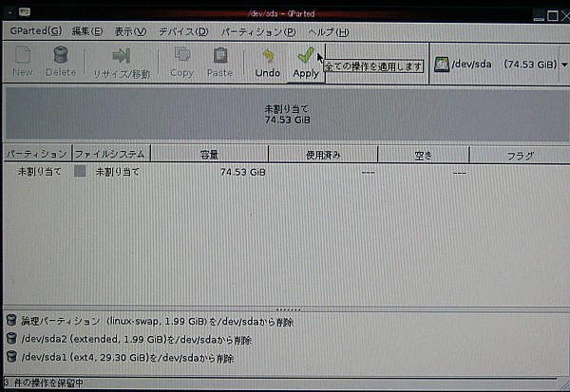This screenshot has height=392, width=570.
Task: Sort by the 空き column header
Action: pyautogui.click(x=424, y=156)
